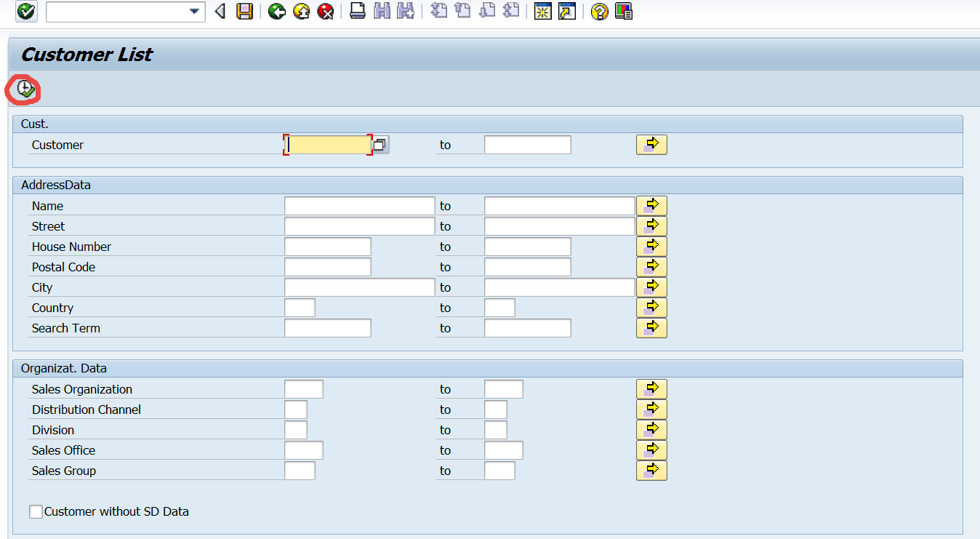The width and height of the screenshot is (980, 539).
Task: Execute the Customer List report
Action: tap(24, 88)
